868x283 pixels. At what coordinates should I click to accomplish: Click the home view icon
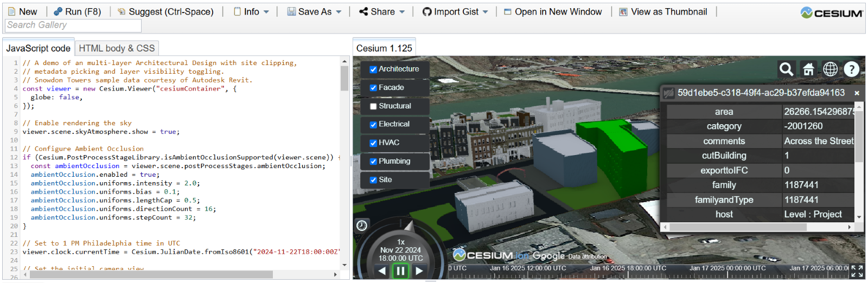(x=808, y=69)
